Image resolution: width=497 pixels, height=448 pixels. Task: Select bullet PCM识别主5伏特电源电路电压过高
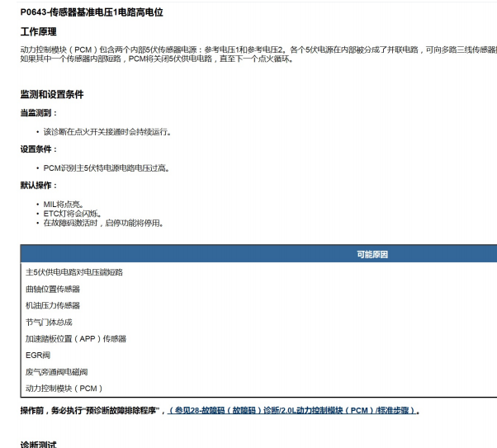pos(106,168)
